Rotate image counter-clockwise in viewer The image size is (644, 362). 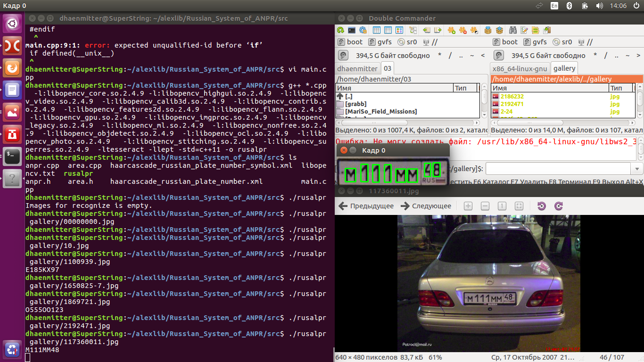541,206
